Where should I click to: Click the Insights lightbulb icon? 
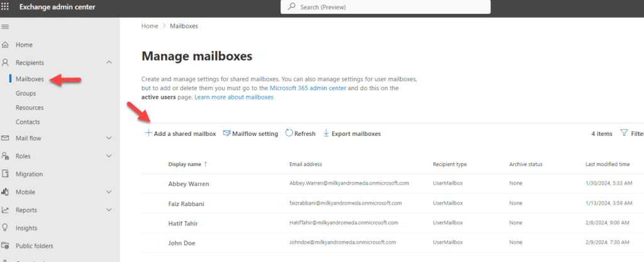pos(5,228)
